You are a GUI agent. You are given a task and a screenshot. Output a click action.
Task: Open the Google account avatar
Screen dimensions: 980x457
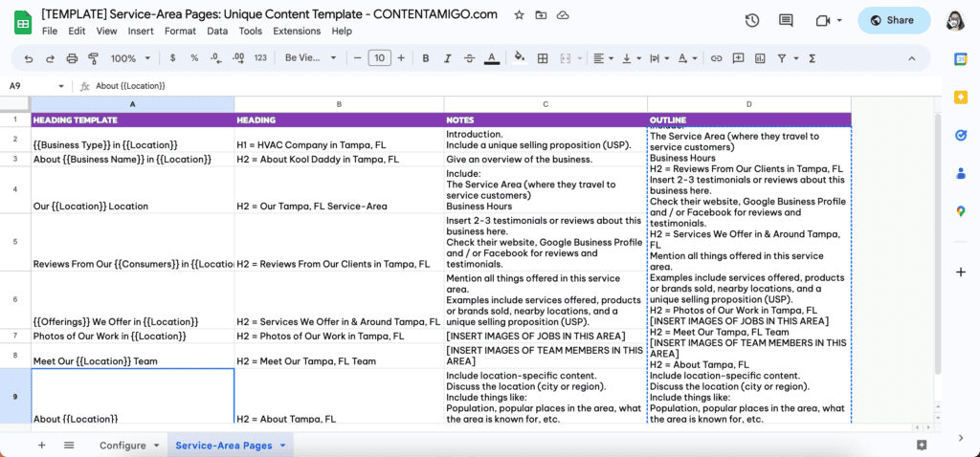point(956,21)
